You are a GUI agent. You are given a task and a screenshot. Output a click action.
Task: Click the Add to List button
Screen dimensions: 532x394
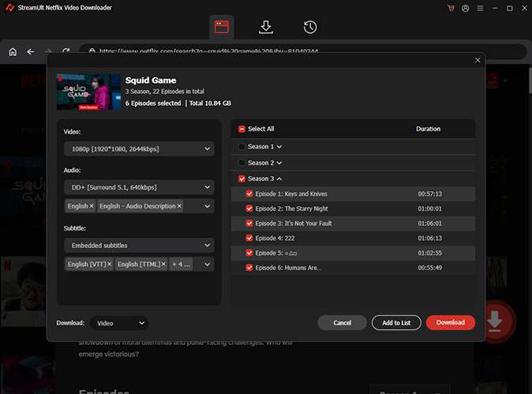[x=396, y=323]
